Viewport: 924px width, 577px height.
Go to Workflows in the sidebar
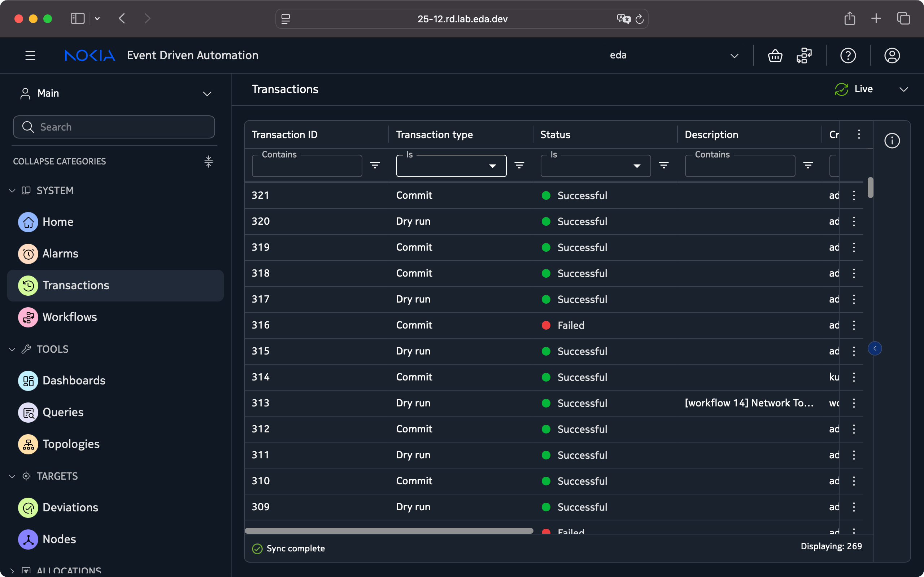tap(70, 317)
